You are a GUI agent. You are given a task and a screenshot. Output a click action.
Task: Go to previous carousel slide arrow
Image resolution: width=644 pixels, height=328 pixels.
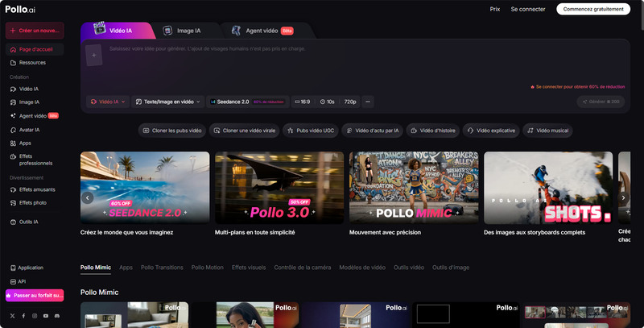(x=88, y=197)
